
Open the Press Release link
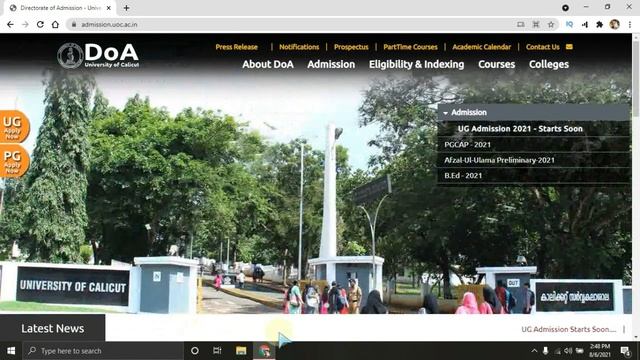pyautogui.click(x=236, y=47)
